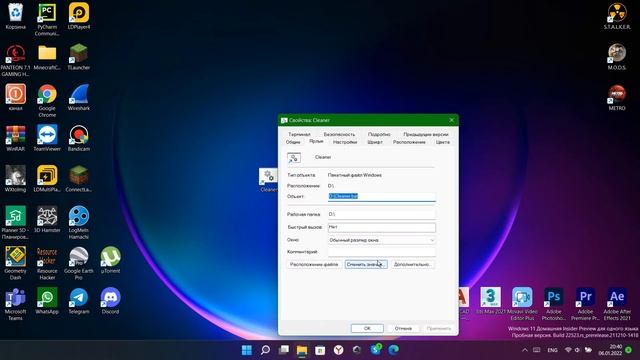Open the Безопасность tab
Image resolution: width=640 pixels, height=360 pixels.
(339, 134)
